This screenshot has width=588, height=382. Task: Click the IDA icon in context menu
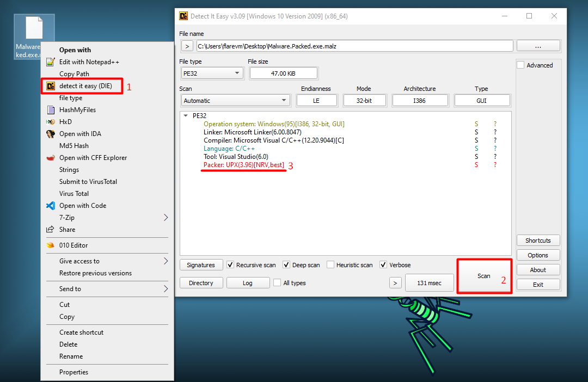click(51, 134)
